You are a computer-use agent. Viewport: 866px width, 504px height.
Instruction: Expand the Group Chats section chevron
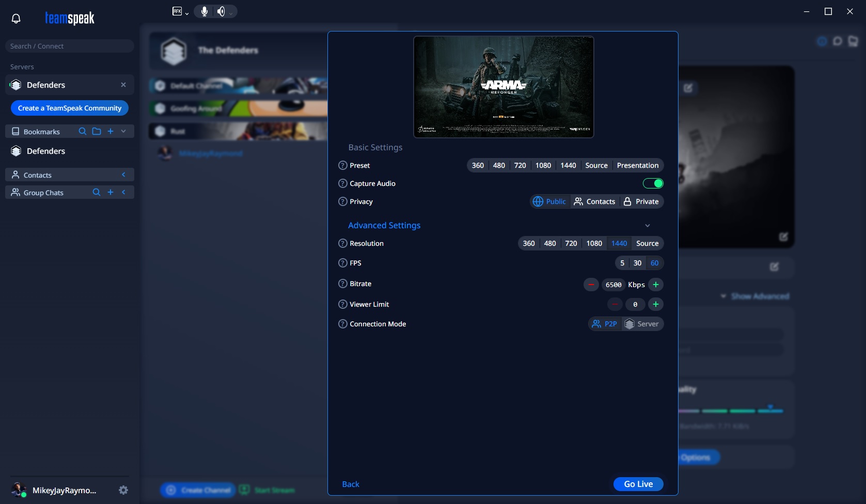[x=123, y=192]
